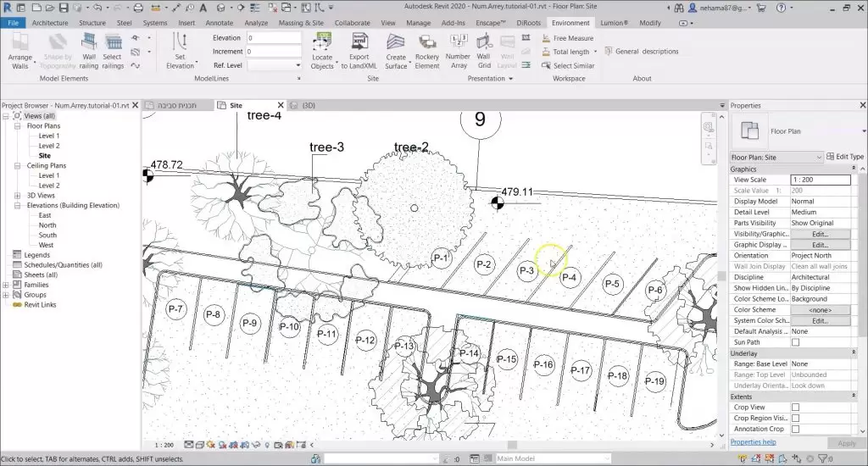868x466 pixels.
Task: Expand the Families tree node
Action: coord(6,285)
